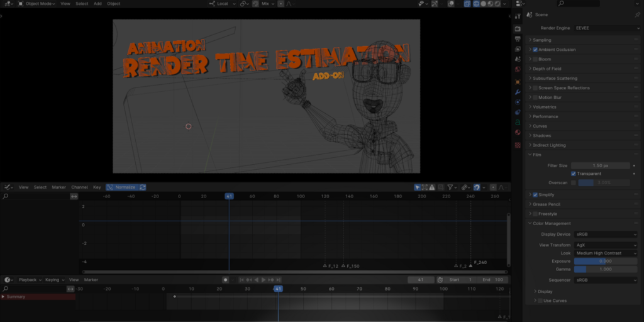Open the Texture properties checker icon
The image size is (644, 322).
[x=518, y=145]
